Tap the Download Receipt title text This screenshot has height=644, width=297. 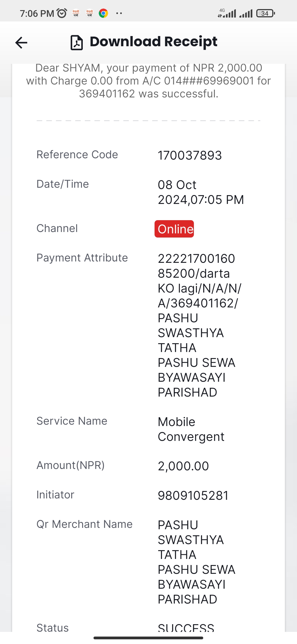point(153,42)
